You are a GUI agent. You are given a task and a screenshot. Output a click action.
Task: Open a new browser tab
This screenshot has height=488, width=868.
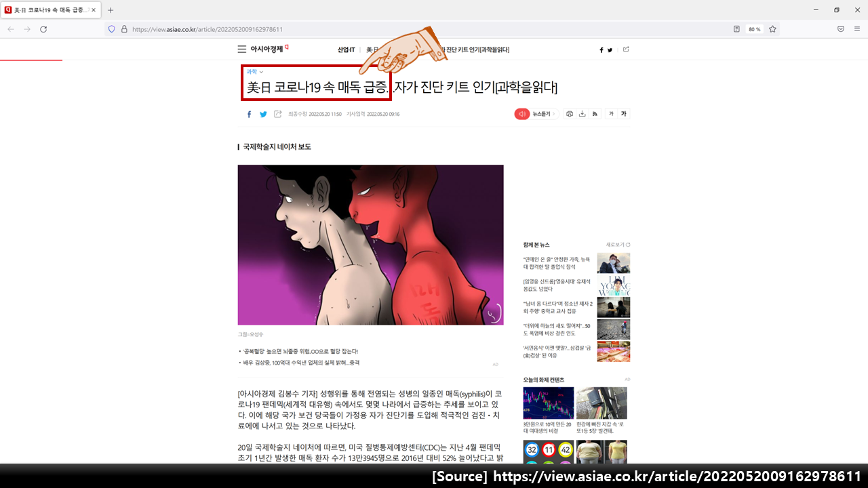click(111, 10)
